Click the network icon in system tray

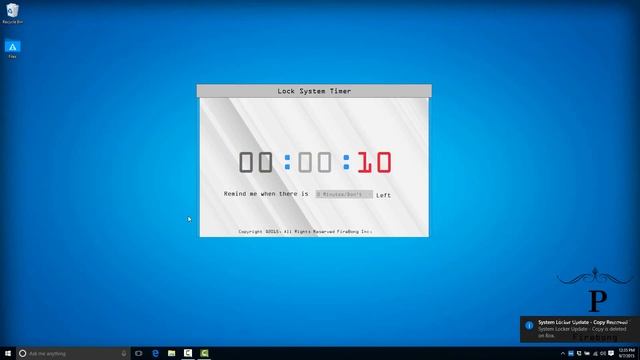pos(595,353)
